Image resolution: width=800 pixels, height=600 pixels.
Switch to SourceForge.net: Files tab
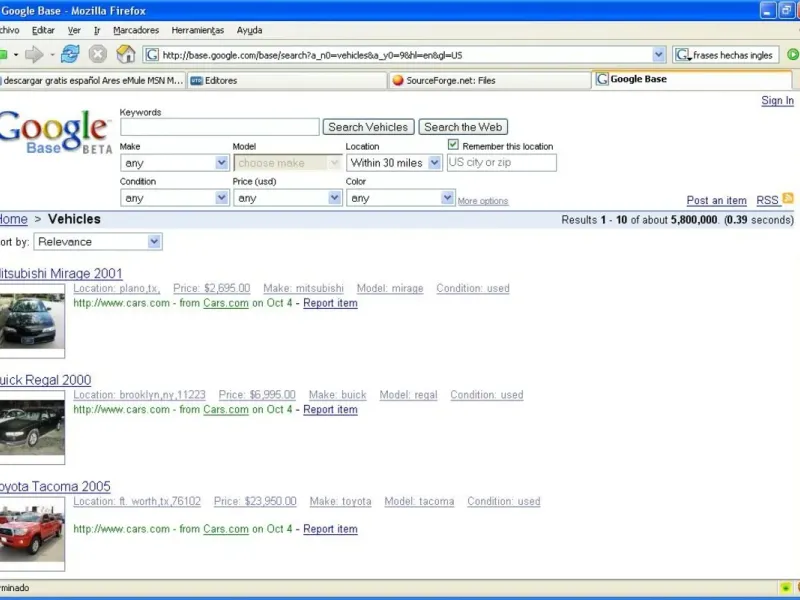point(489,81)
